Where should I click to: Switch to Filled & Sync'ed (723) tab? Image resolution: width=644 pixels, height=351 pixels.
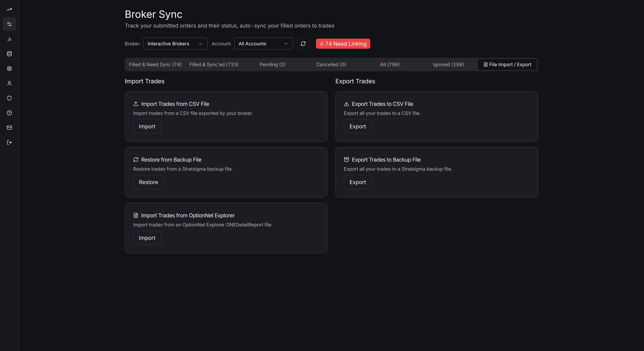click(214, 65)
